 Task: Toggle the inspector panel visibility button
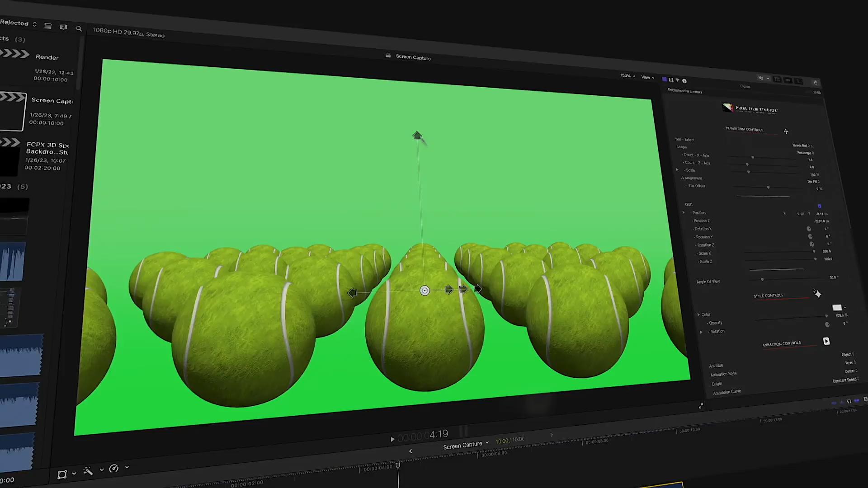point(799,81)
